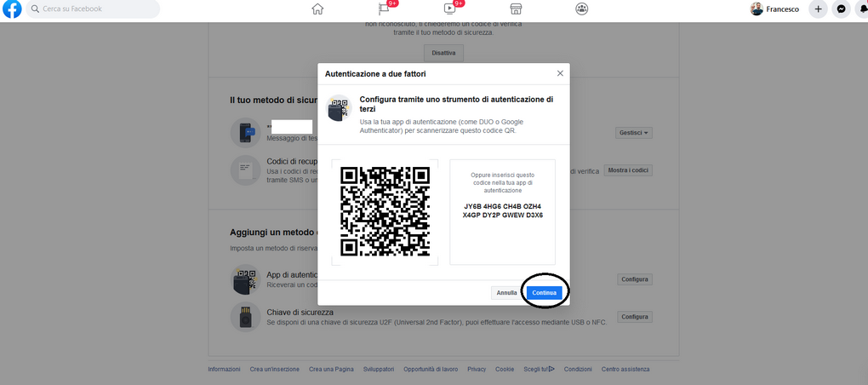Click the phone text message icon
This screenshot has width=868, height=385.
click(x=245, y=132)
